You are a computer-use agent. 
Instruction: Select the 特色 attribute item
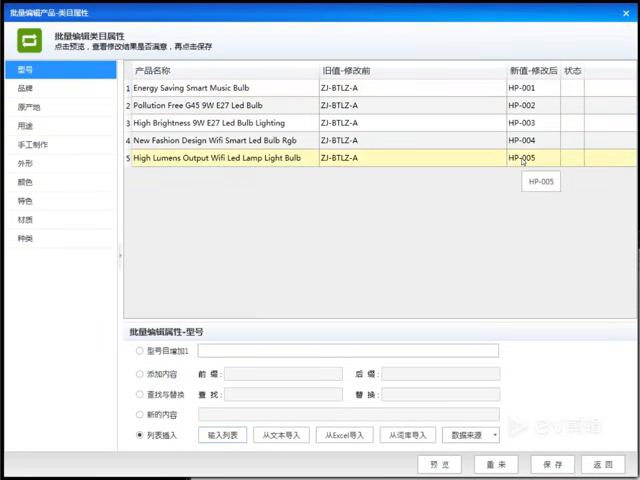pyautogui.click(x=61, y=201)
